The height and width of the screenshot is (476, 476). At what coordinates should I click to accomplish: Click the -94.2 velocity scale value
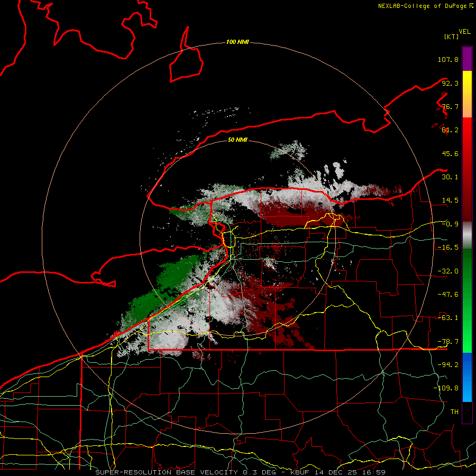448,365
